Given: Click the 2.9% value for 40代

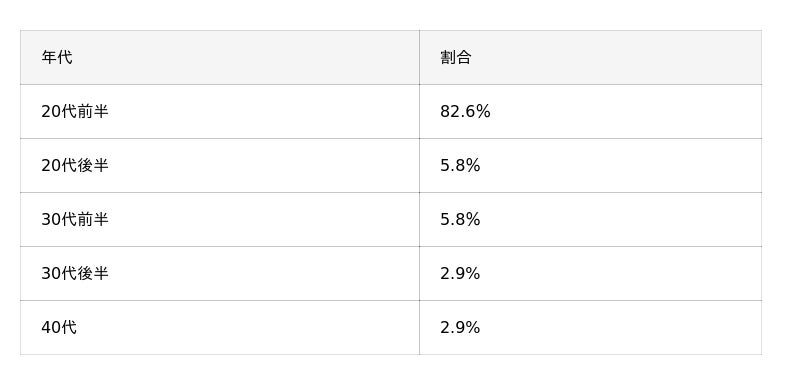Looking at the screenshot, I should (x=460, y=327).
